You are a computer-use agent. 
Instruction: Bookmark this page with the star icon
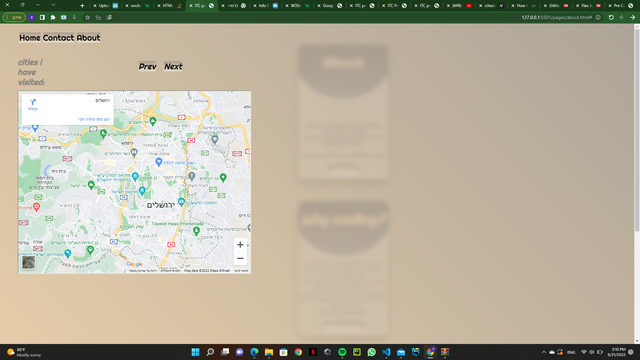[x=87, y=18]
